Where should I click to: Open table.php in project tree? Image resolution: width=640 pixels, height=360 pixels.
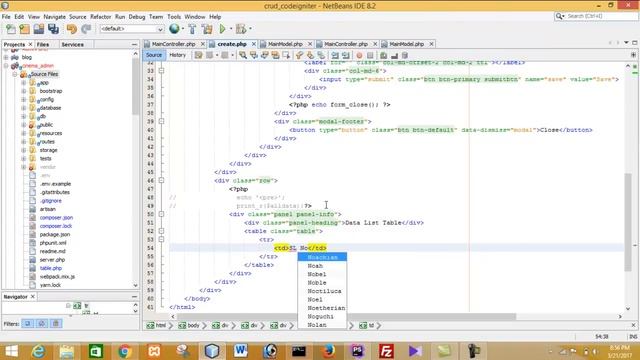pyautogui.click(x=51, y=268)
